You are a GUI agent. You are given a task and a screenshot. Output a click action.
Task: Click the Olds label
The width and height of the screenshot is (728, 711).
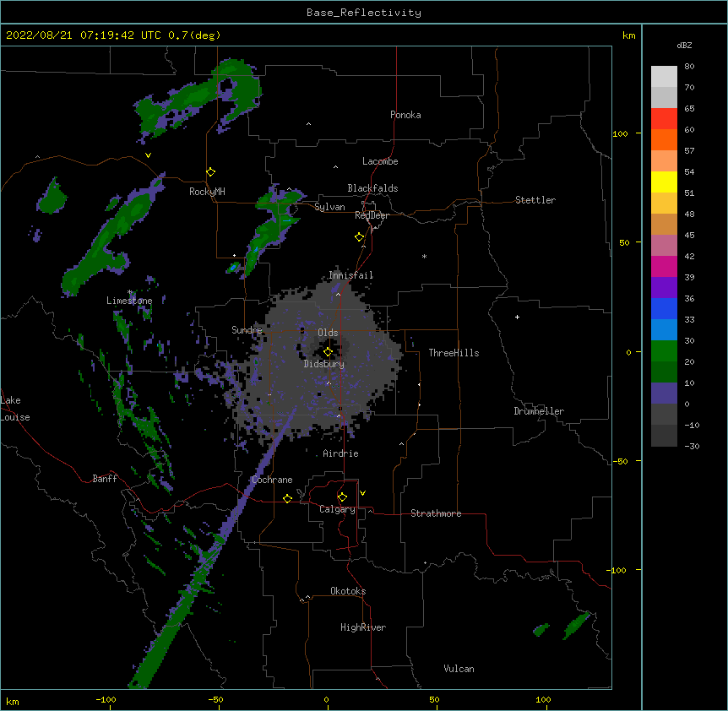(x=328, y=333)
